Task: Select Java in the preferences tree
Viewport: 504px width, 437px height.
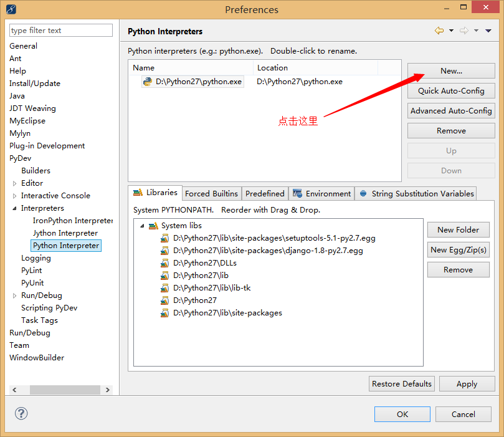Action: (17, 96)
